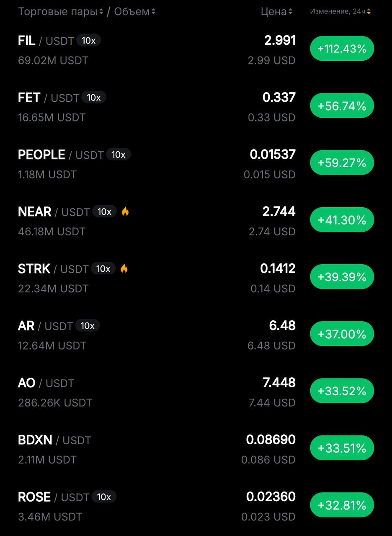The image size is (392, 536).
Task: Click the 10x badge next to ROSE
Action: pyautogui.click(x=104, y=497)
